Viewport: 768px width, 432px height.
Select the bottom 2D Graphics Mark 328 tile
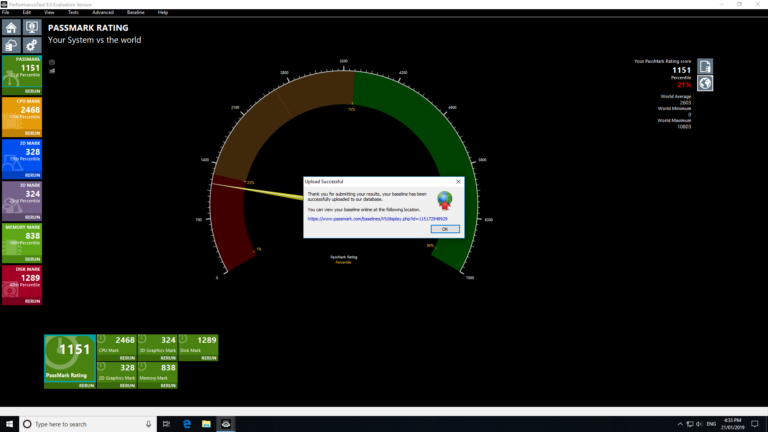coord(117,373)
